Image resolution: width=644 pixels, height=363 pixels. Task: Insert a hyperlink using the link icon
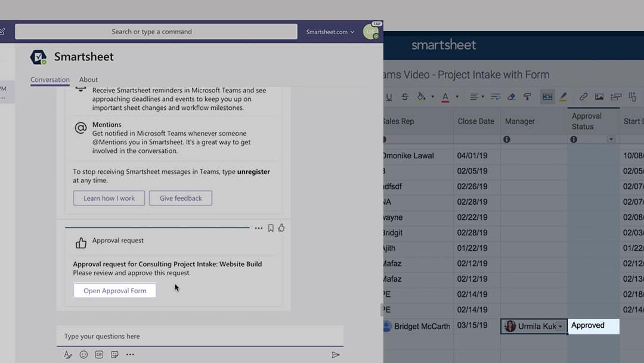[x=583, y=96]
